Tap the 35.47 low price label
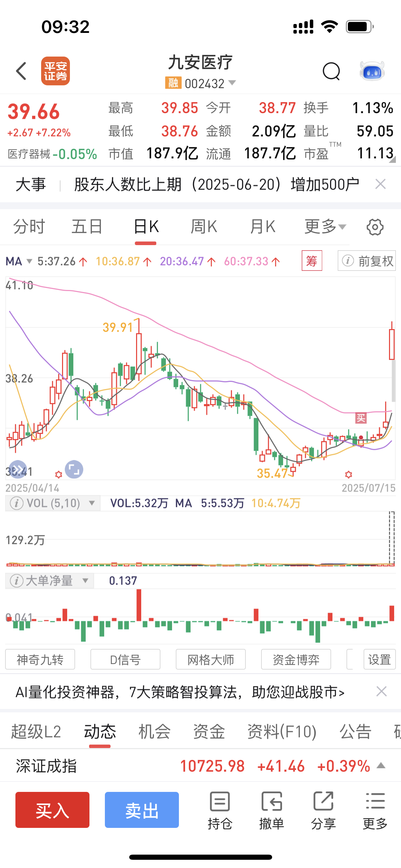This screenshot has height=868, width=401. (272, 473)
